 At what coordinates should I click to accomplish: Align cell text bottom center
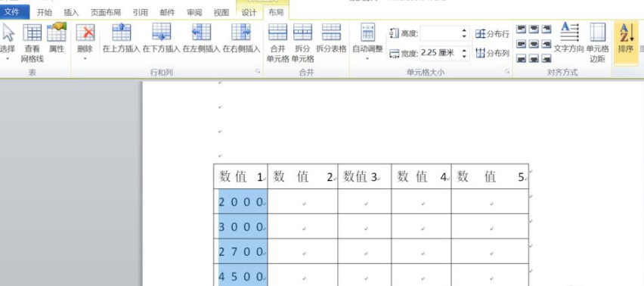(534, 58)
